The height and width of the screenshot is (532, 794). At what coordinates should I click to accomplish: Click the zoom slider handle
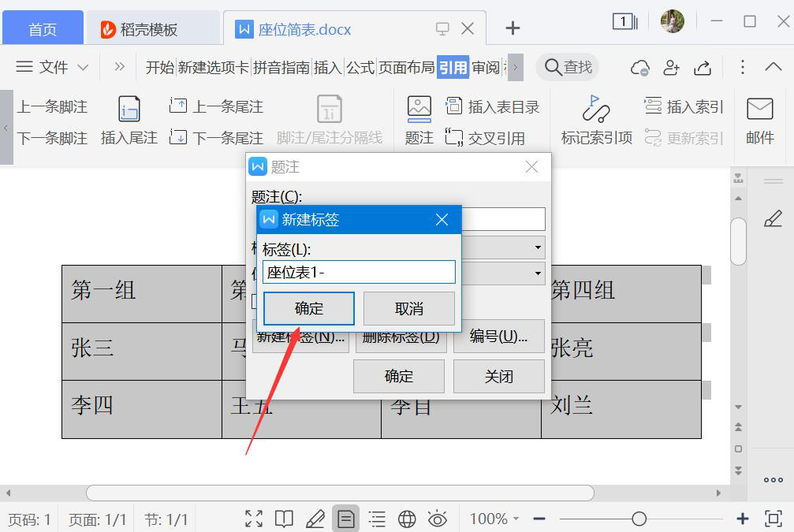point(639,519)
